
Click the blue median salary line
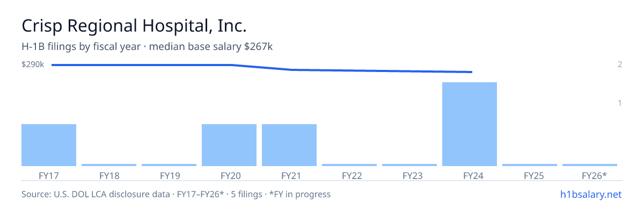[x=262, y=68]
